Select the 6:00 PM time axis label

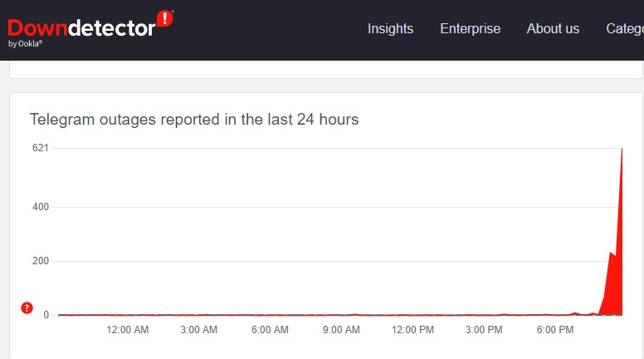[x=555, y=331]
